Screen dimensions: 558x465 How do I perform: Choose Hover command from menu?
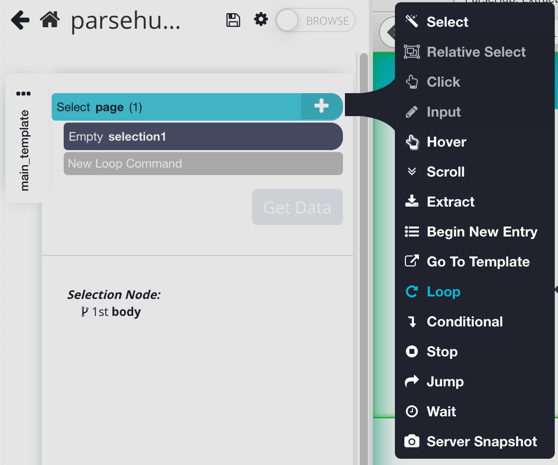(x=446, y=142)
